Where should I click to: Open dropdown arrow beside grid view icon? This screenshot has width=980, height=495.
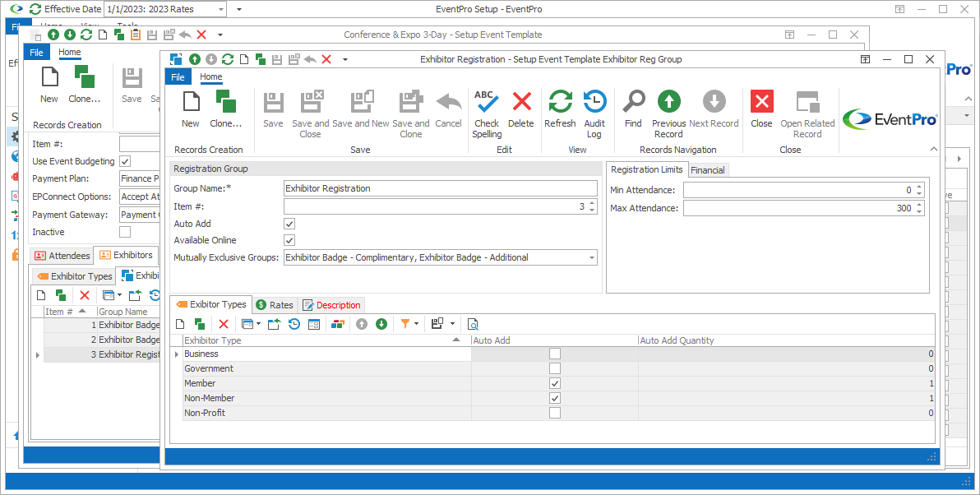coord(259,324)
